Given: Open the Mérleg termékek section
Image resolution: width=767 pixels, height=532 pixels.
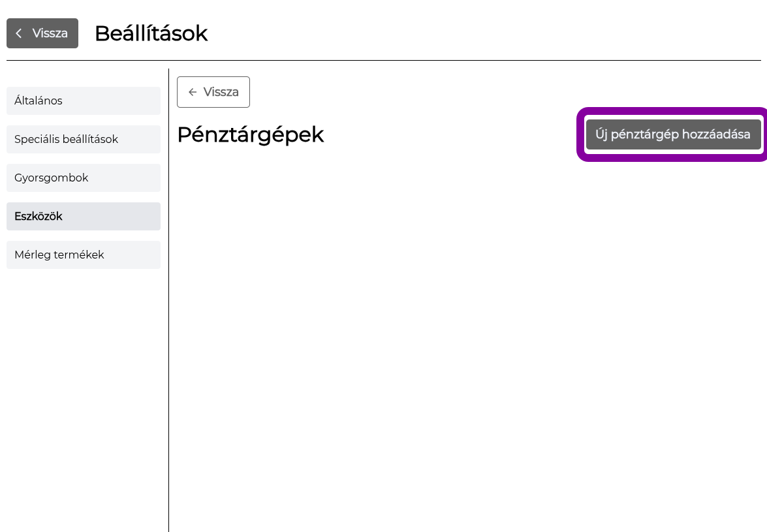Looking at the screenshot, I should [83, 255].
